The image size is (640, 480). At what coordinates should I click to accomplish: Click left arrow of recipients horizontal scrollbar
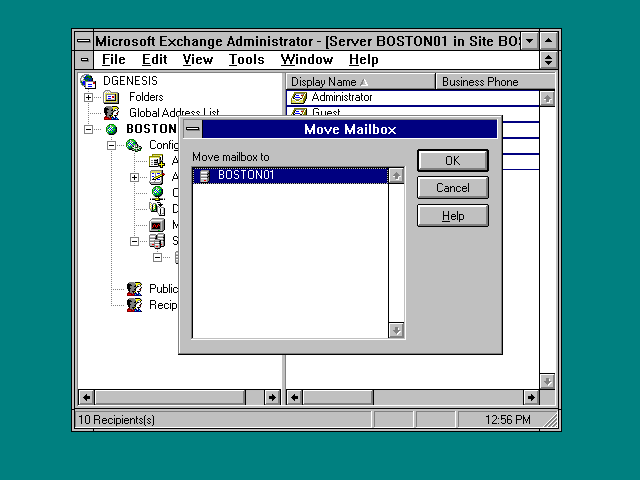(x=295, y=397)
